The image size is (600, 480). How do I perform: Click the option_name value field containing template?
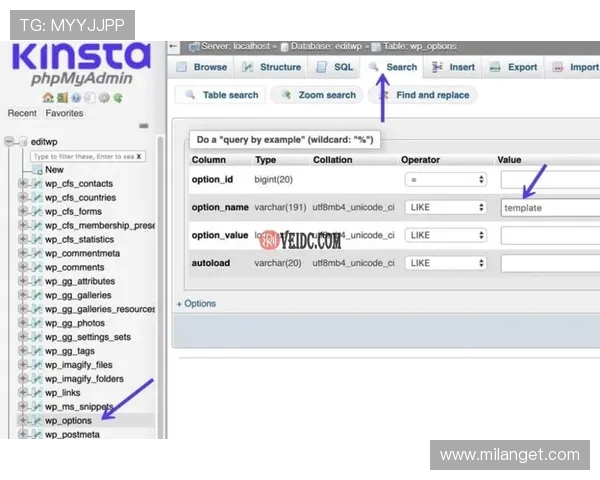click(x=550, y=207)
